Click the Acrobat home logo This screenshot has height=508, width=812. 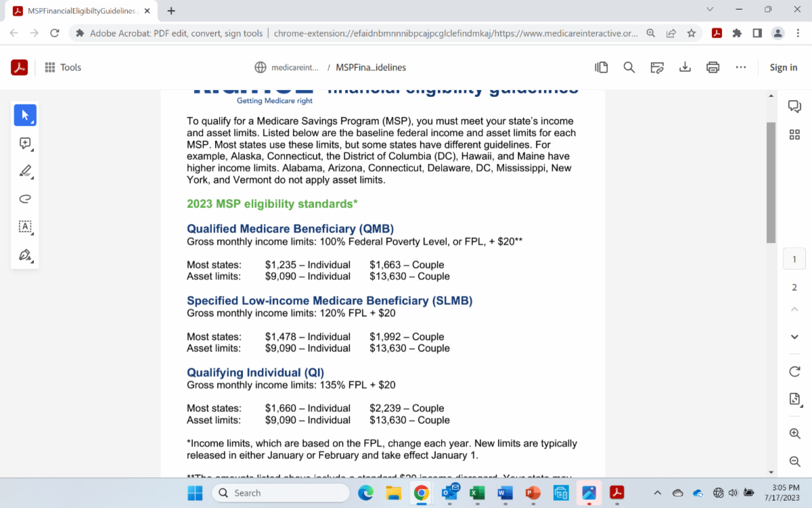19,67
